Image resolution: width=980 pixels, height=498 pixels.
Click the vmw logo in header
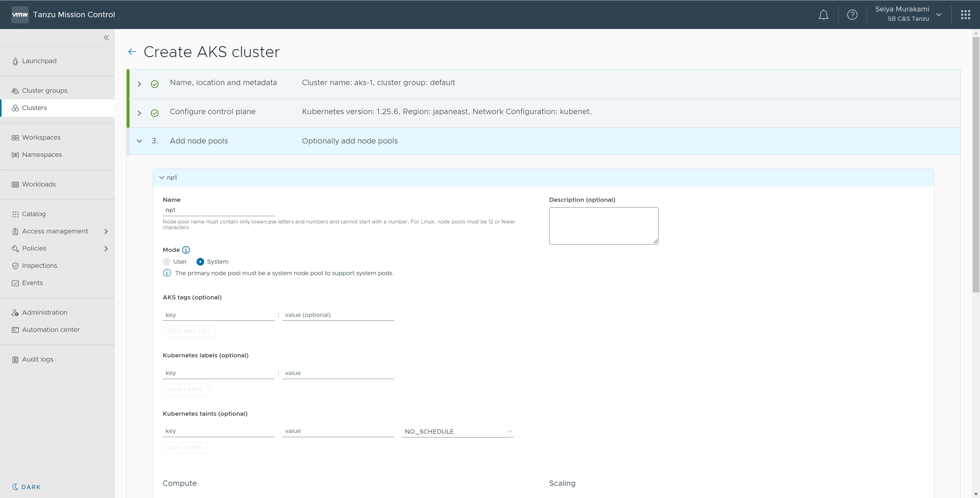[20, 15]
